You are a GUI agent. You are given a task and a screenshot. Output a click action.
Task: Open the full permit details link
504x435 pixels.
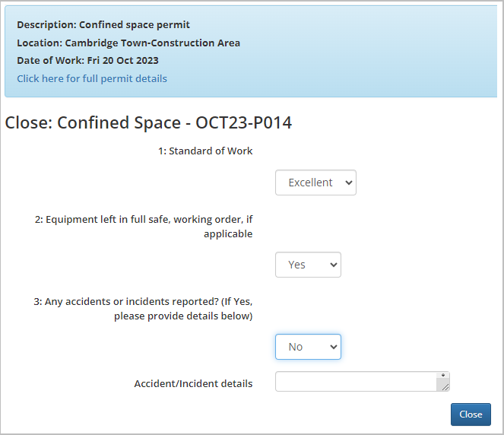click(x=92, y=78)
